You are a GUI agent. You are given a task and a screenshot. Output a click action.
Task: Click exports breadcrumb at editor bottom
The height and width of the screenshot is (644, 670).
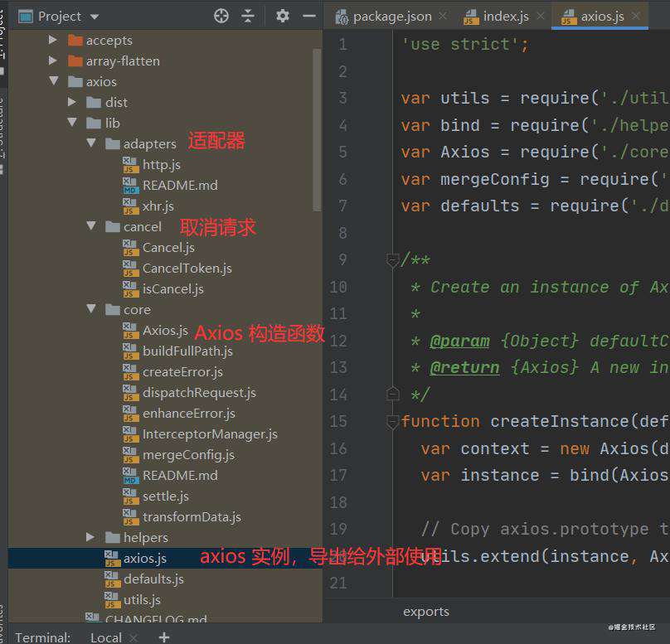(x=426, y=612)
